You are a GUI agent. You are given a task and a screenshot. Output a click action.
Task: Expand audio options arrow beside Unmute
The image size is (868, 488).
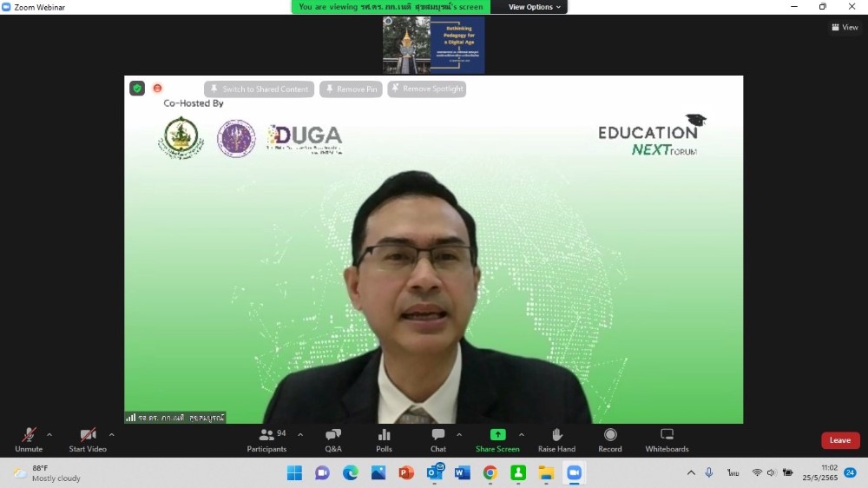(49, 434)
